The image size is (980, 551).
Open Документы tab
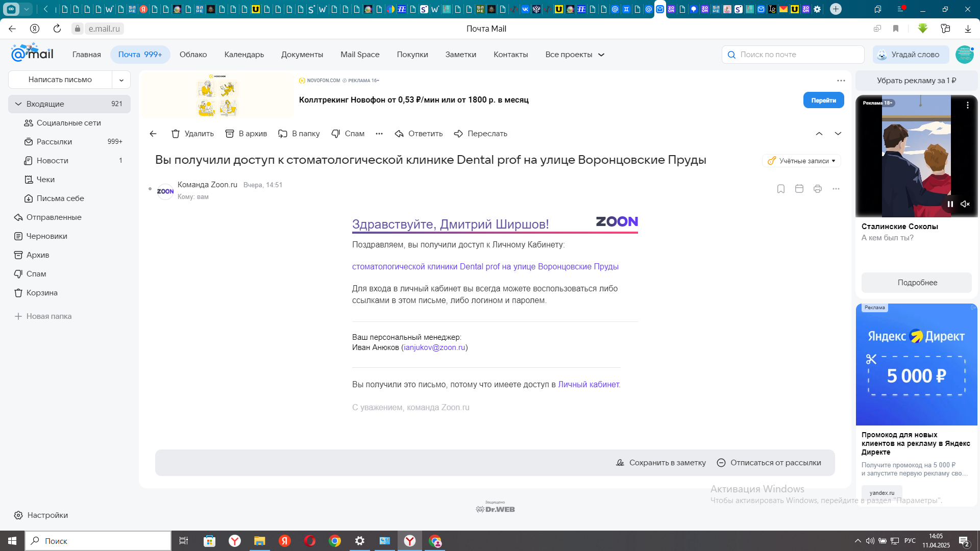pyautogui.click(x=302, y=55)
